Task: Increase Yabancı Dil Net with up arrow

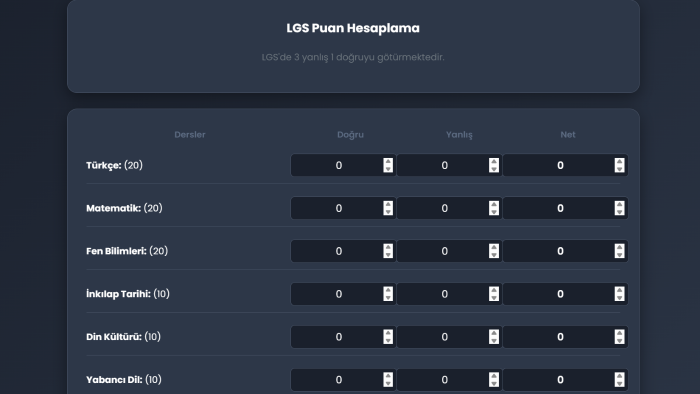Action: (619, 376)
